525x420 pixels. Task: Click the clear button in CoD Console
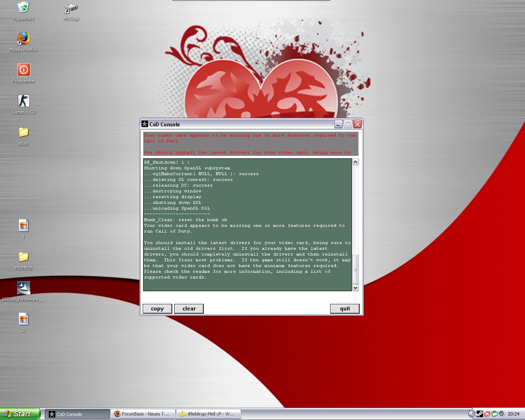(189, 309)
